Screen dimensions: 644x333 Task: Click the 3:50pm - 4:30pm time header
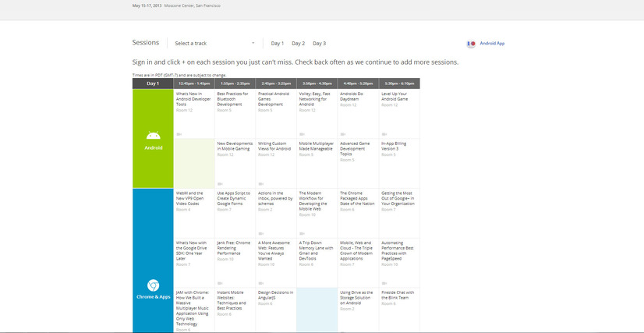tap(317, 83)
